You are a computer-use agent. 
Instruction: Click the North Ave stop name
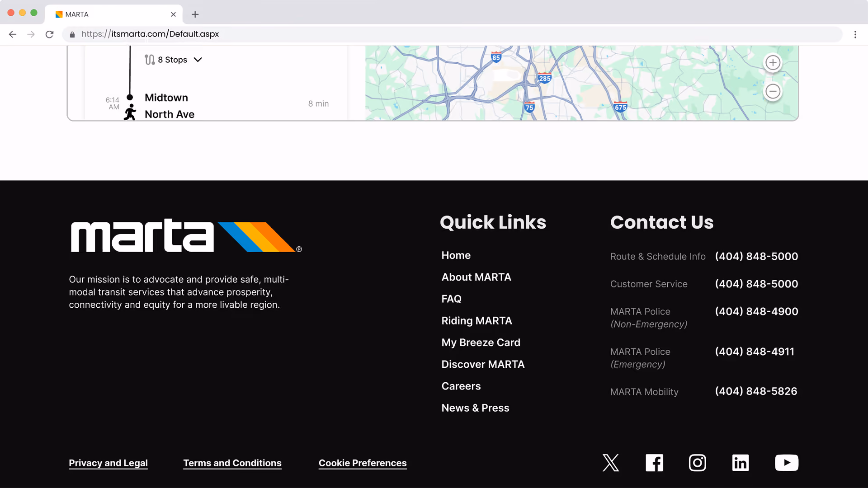[170, 114]
